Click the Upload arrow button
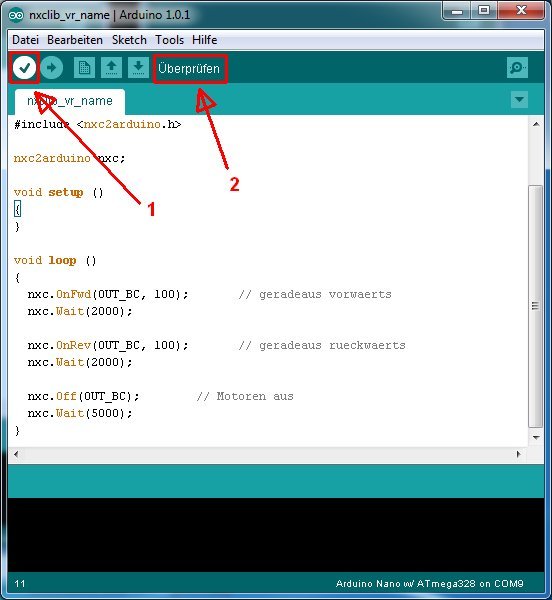The height and width of the screenshot is (600, 552). pos(52,68)
